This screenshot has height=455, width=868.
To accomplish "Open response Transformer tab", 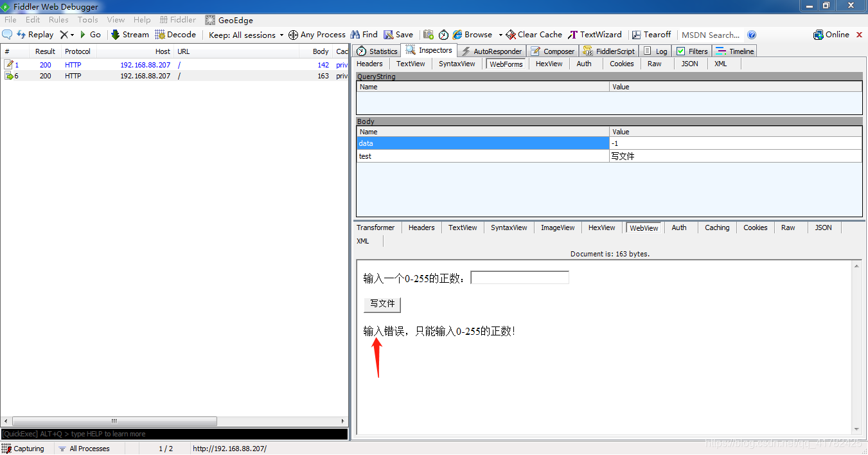I will pos(376,227).
